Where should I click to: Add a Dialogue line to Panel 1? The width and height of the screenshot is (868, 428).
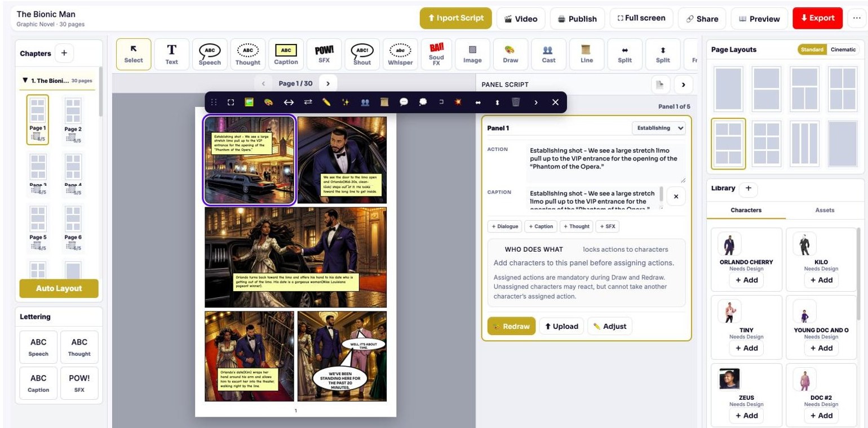tap(504, 226)
